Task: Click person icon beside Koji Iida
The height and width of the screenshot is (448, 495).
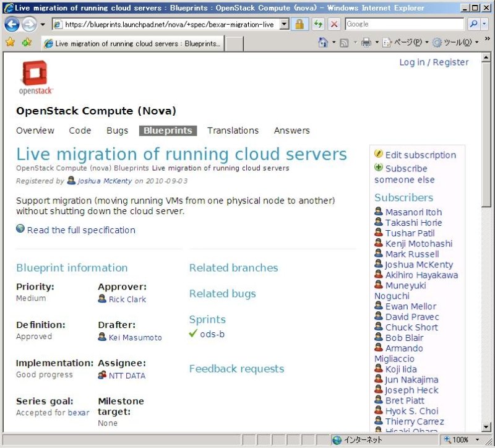Action: [x=379, y=368]
